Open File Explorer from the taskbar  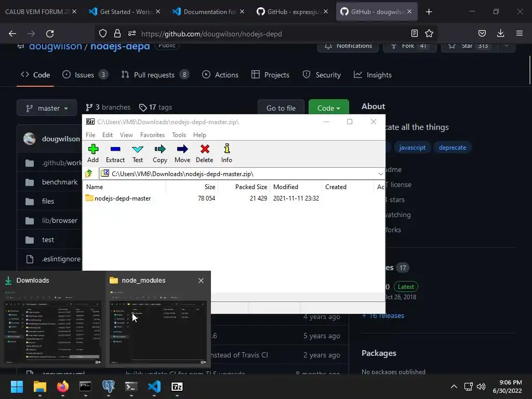point(39,387)
